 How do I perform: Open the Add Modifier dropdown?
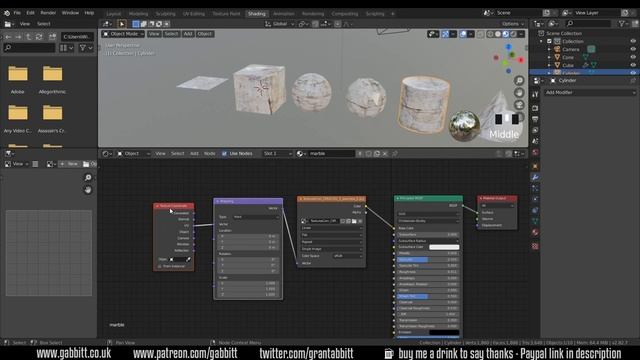click(x=590, y=92)
